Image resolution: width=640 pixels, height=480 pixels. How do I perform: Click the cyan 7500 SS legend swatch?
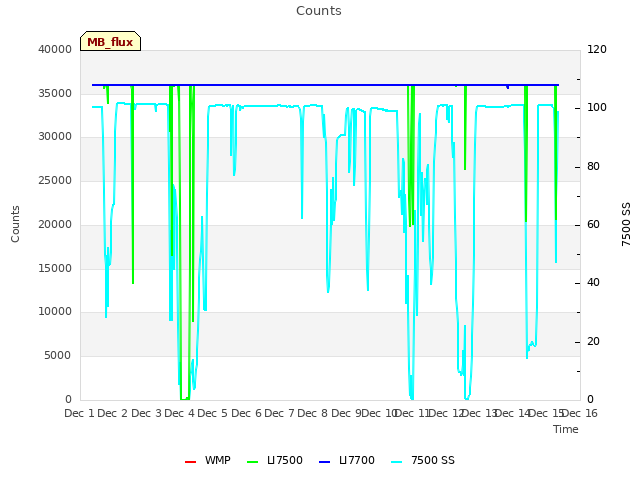click(397, 462)
